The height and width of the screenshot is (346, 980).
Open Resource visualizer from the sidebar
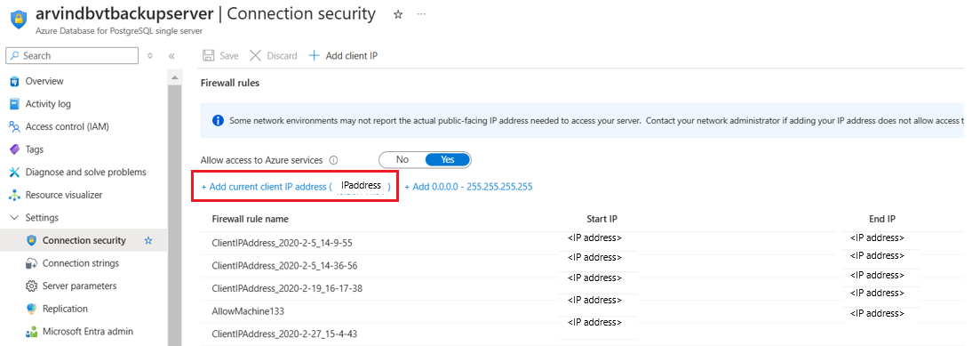[x=64, y=195]
